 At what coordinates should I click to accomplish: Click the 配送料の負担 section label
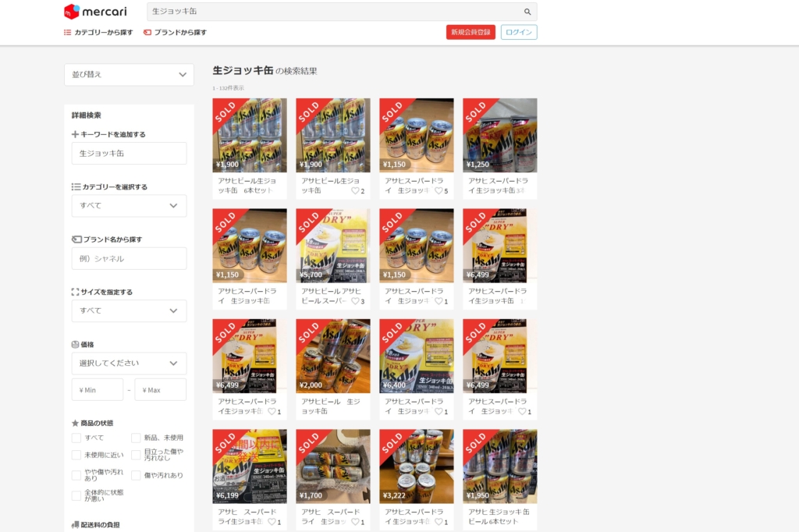[96, 525]
